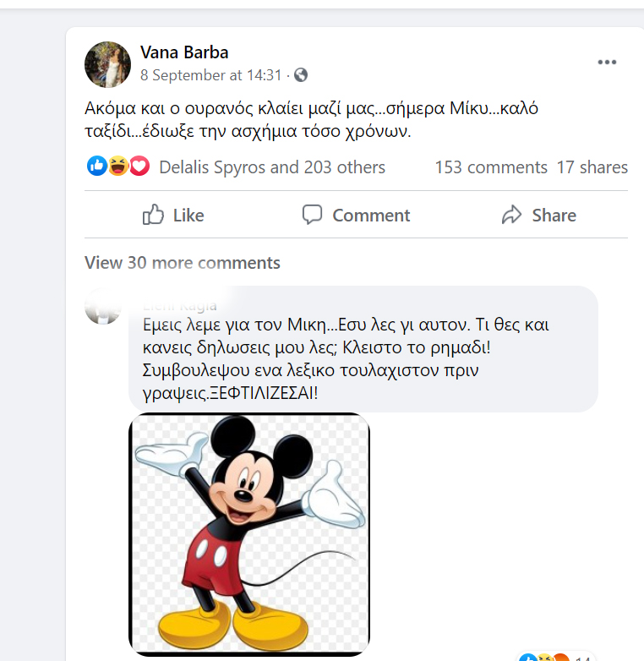Open the post options three-dot menu
The image size is (644, 661).
607,63
